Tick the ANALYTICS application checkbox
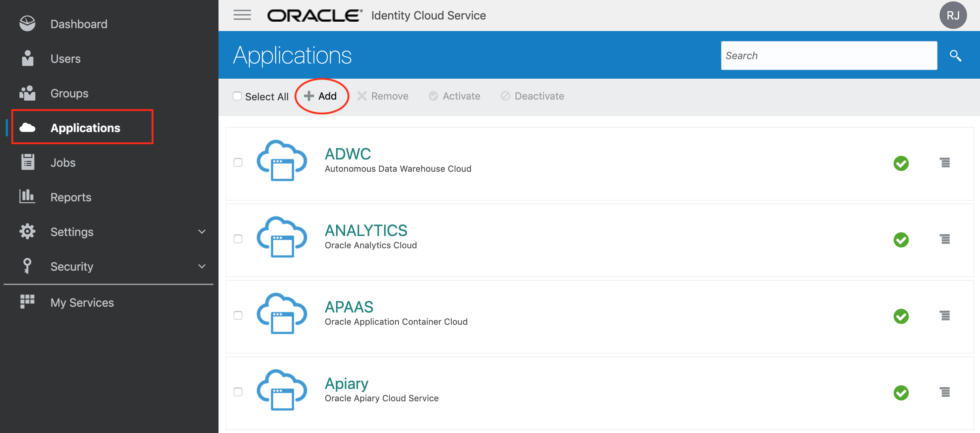 [x=238, y=239]
